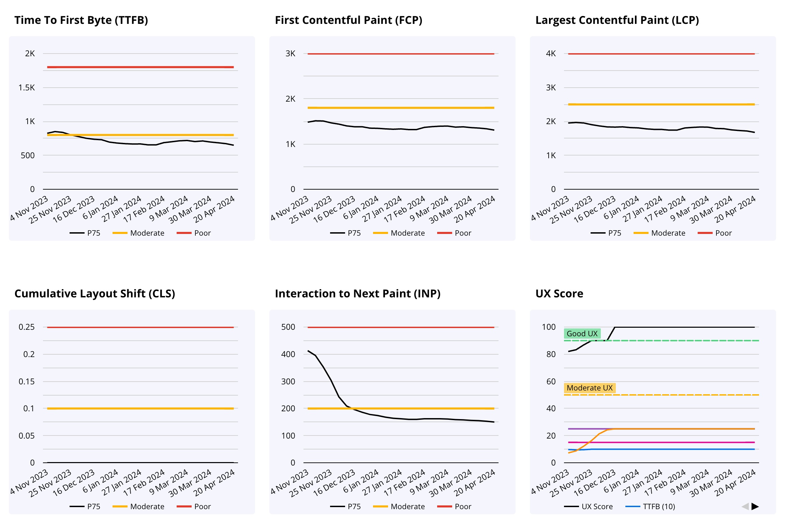The image size is (787, 532).
Task: Select the First Contentful Paint (FCP) heading
Action: [348, 20]
